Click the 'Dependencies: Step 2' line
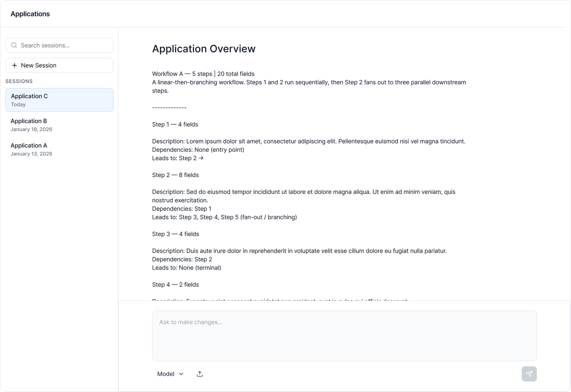 point(182,260)
